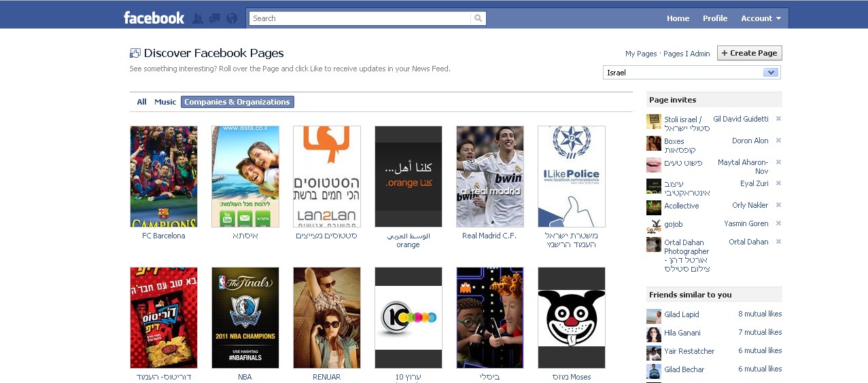Open Doron Alon's profile link
868x383 pixels.
tap(750, 141)
